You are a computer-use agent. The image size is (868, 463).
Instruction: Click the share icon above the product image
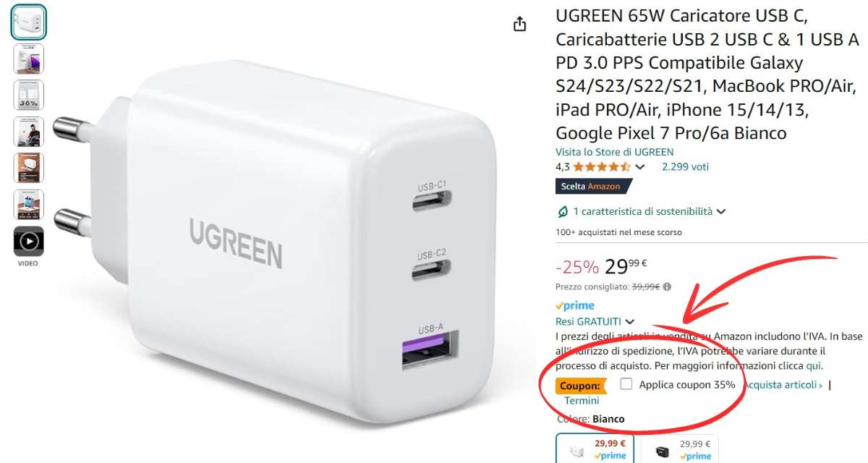point(519,25)
